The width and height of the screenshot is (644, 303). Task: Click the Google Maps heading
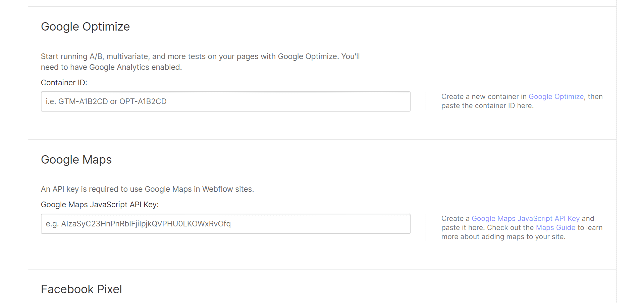(x=76, y=160)
